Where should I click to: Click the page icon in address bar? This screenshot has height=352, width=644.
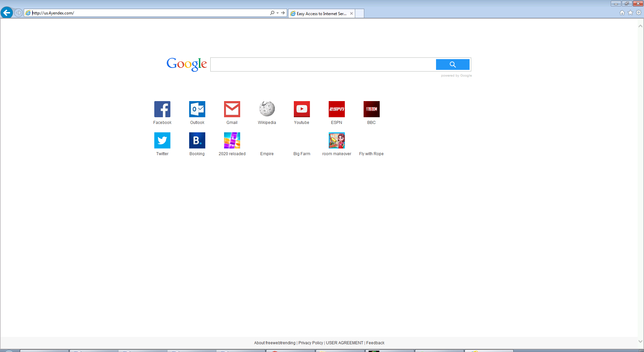click(x=28, y=13)
